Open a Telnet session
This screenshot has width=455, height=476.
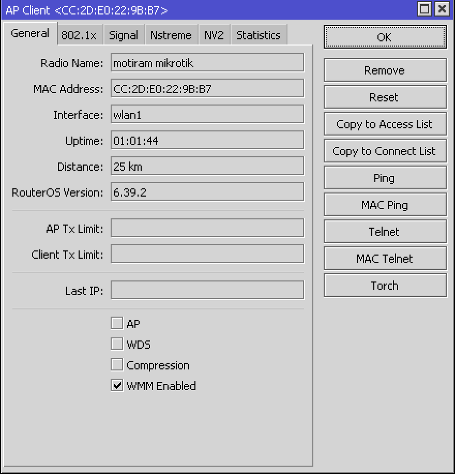pos(385,231)
